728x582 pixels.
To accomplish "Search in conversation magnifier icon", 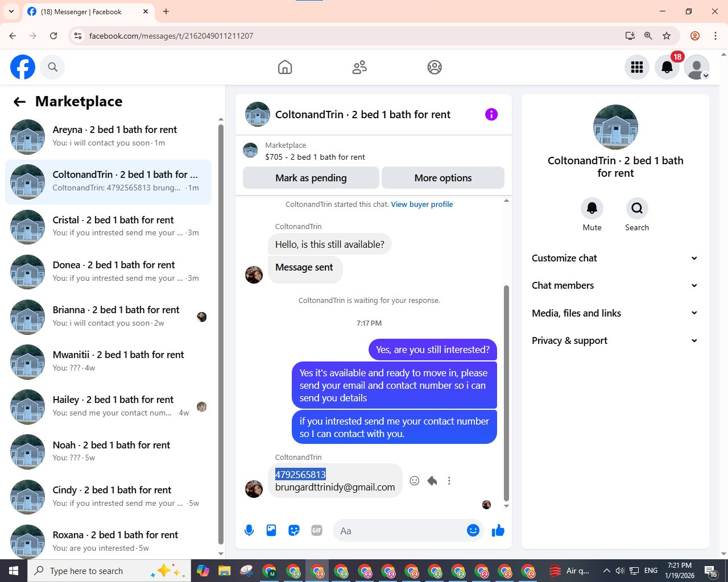I will [637, 208].
